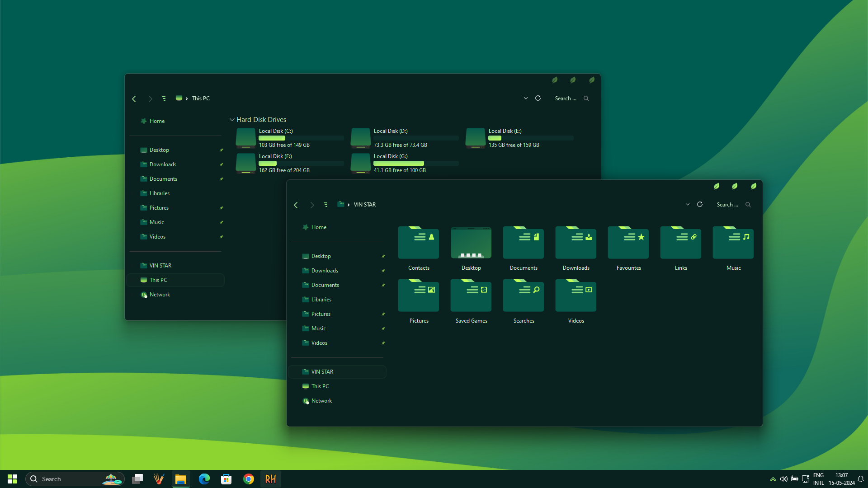This screenshot has width=868, height=488.
Task: Launch Google Chrome from the taskbar
Action: 248,479
